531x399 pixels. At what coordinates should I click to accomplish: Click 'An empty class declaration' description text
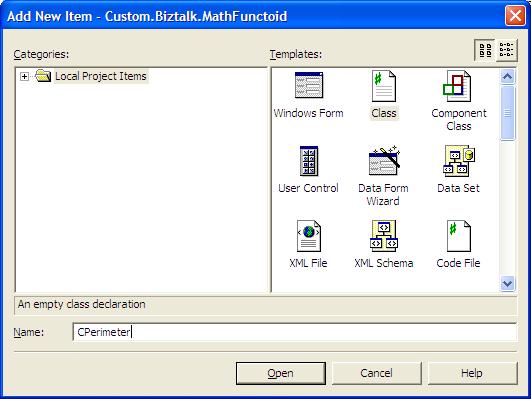(82, 304)
